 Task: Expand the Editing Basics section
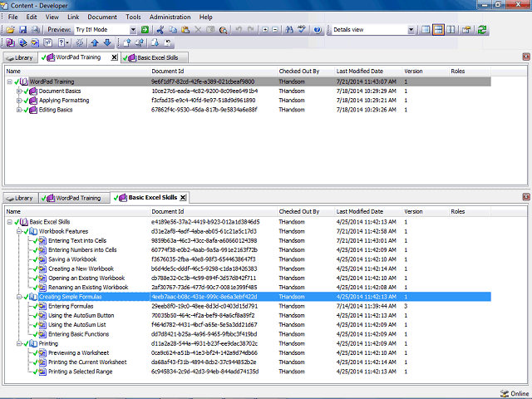pos(19,110)
